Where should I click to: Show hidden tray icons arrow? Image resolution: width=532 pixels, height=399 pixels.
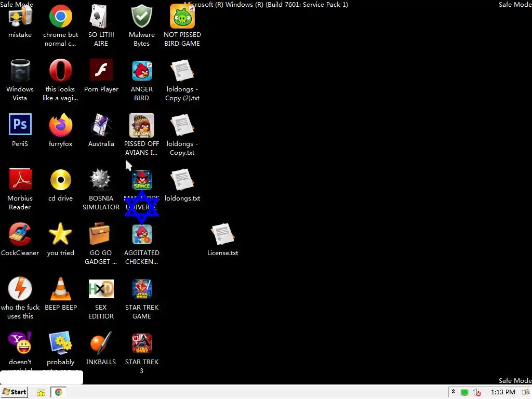pos(453,392)
